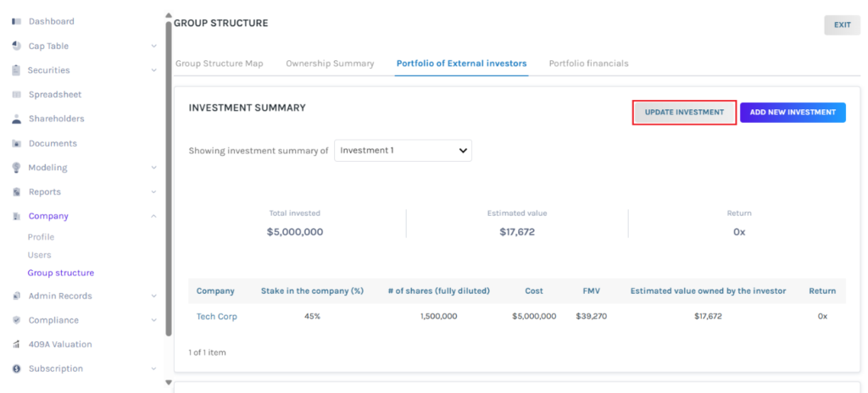The image size is (868, 393).
Task: Open the Investment 1 dropdown
Action: 403,151
